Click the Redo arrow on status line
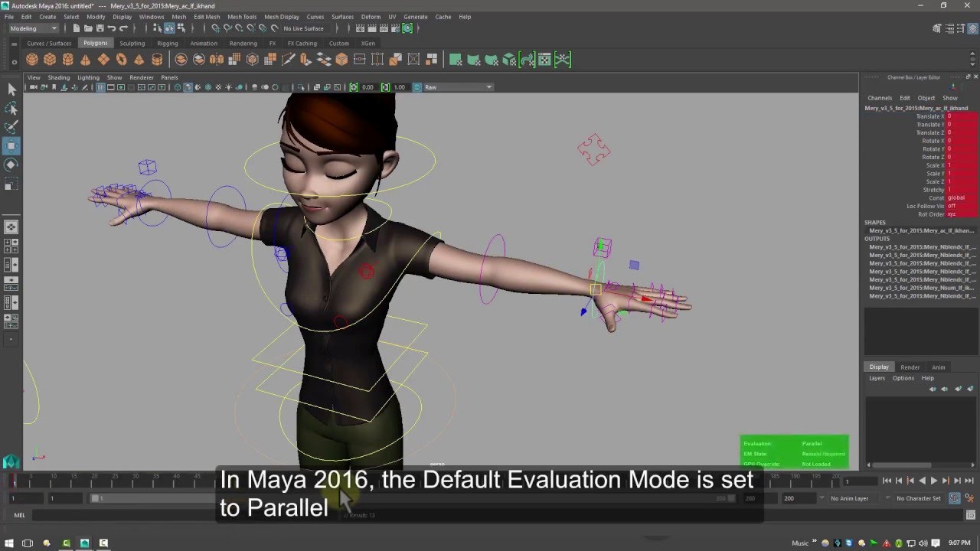This screenshot has height=551, width=980. (123, 28)
